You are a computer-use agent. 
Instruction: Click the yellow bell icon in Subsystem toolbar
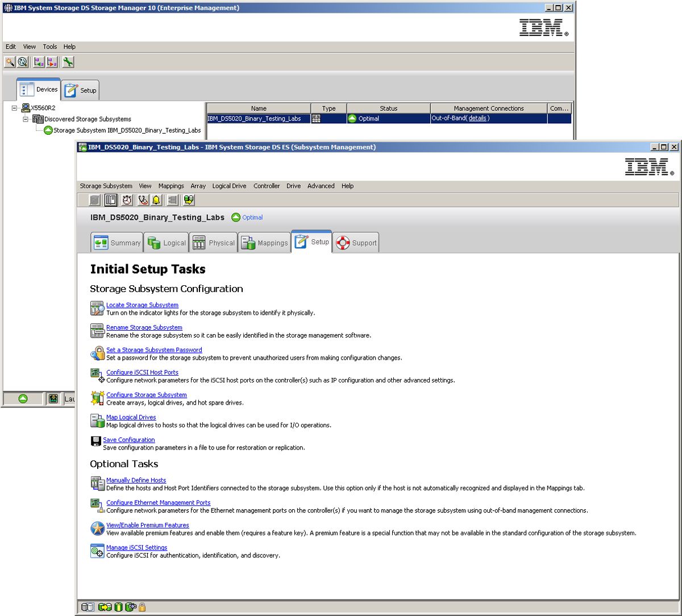(156, 200)
